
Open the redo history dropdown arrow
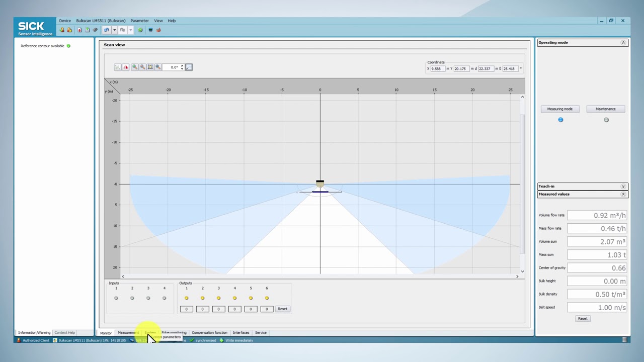pos(130,30)
